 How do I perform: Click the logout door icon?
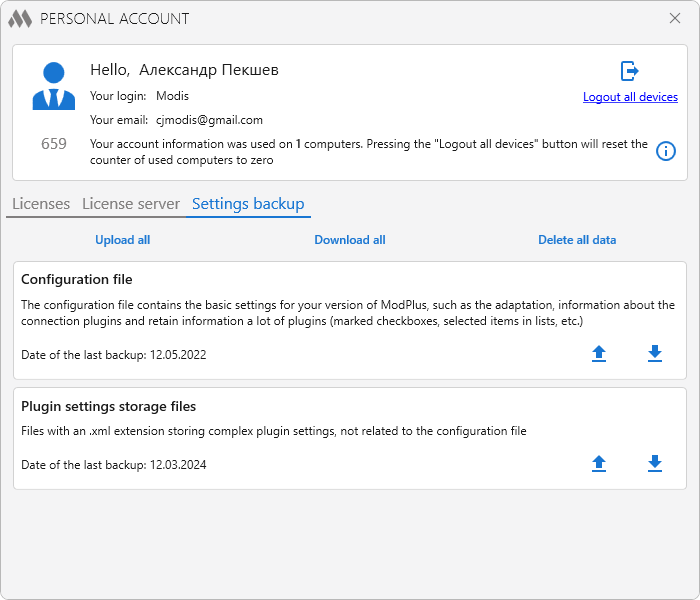(629, 71)
